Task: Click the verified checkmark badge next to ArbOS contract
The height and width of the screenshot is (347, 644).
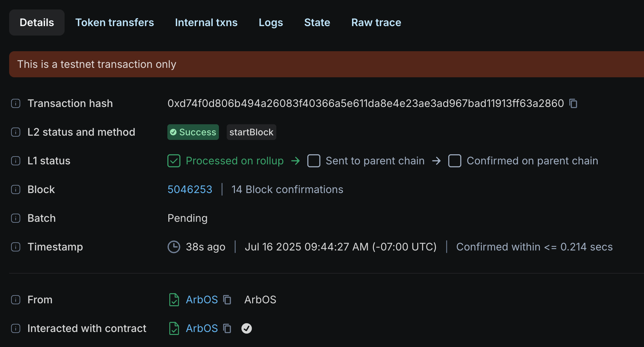Action: click(247, 328)
